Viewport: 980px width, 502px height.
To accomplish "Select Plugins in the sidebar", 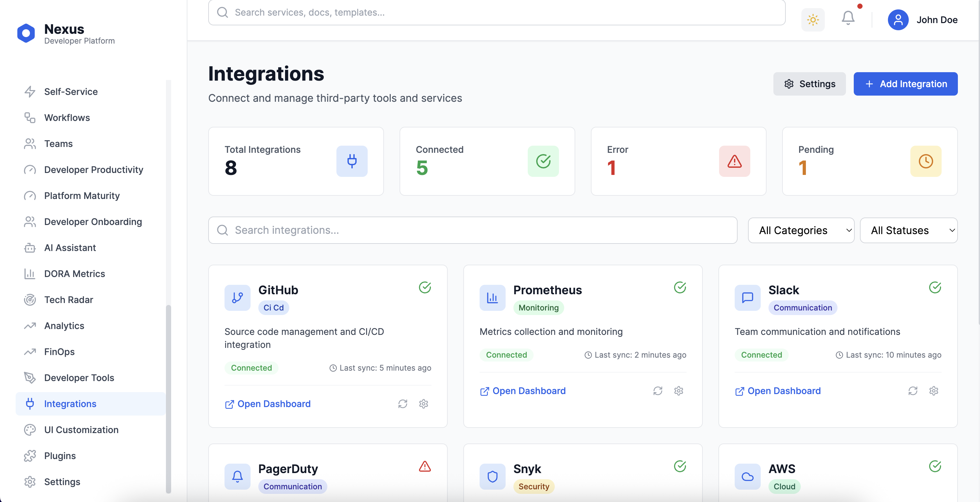I will (x=60, y=456).
